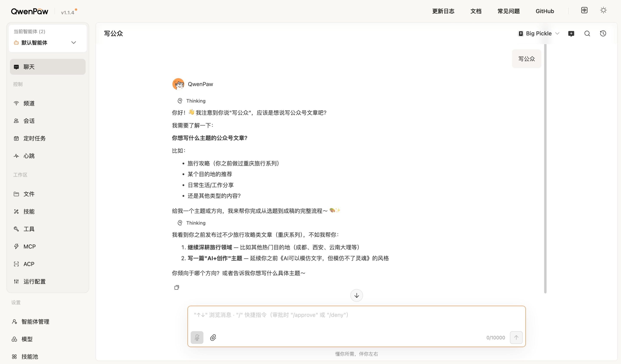This screenshot has height=364, width=621.
Task: View chat history
Action: tap(603, 34)
